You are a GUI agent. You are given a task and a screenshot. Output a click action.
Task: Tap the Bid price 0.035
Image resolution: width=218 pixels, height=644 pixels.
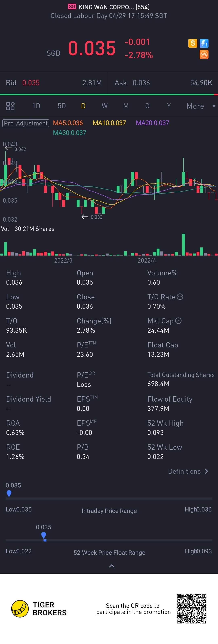[31, 83]
